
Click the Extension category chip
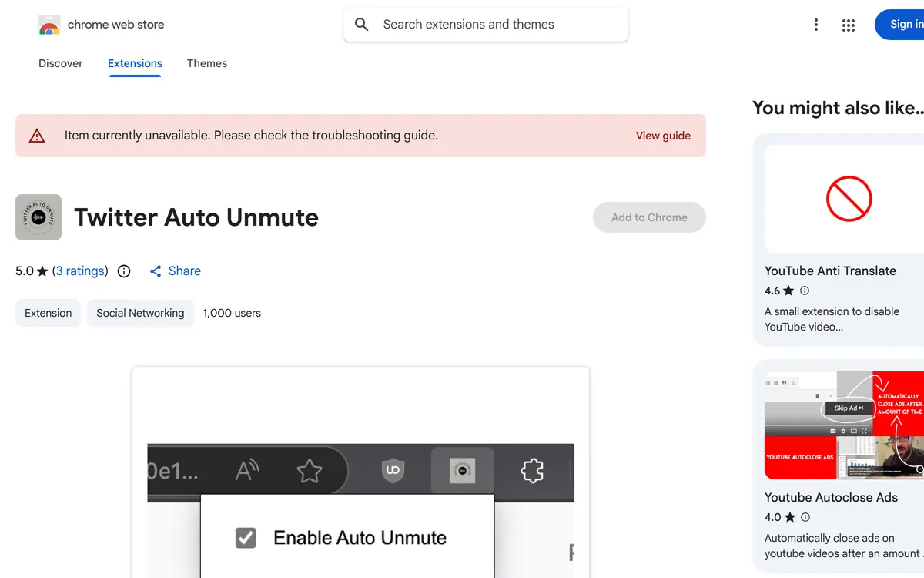coord(48,313)
